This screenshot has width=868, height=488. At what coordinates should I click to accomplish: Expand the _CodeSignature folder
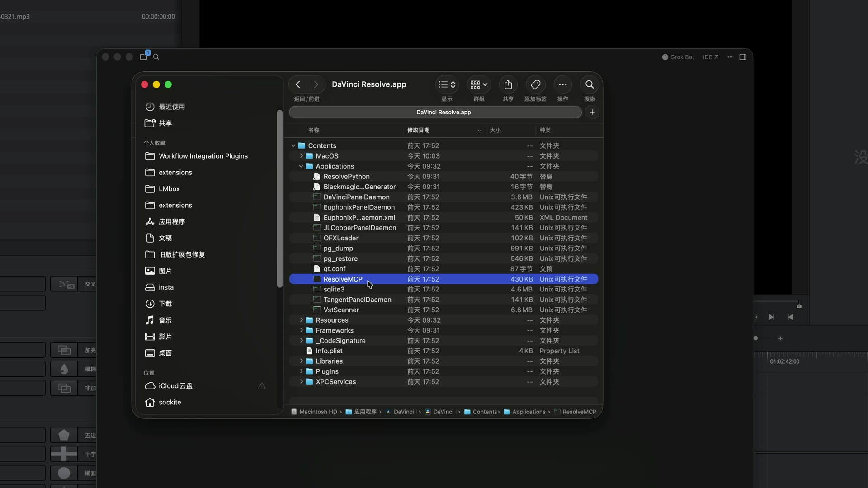tap(301, 341)
